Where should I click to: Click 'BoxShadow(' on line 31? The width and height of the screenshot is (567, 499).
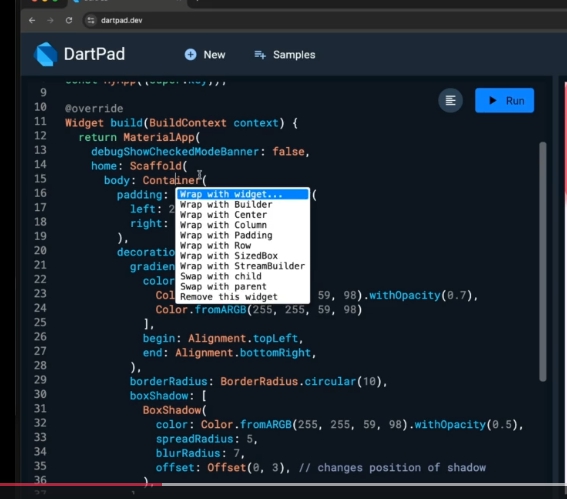pyautogui.click(x=175, y=410)
